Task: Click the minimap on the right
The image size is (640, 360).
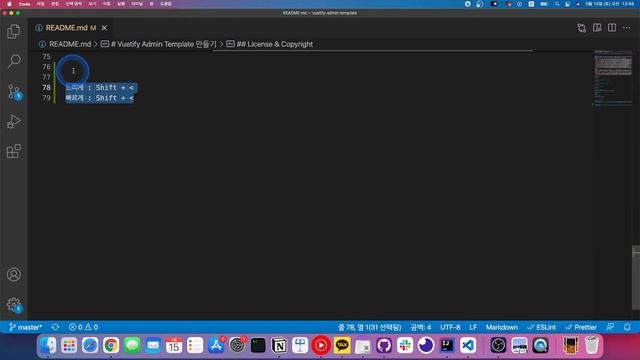Action: click(613, 78)
